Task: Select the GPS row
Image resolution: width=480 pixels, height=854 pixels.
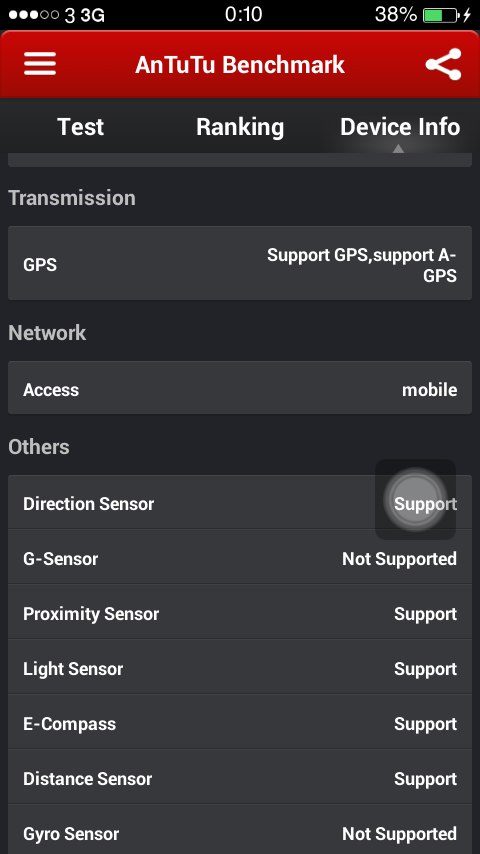Action: pyautogui.click(x=240, y=263)
